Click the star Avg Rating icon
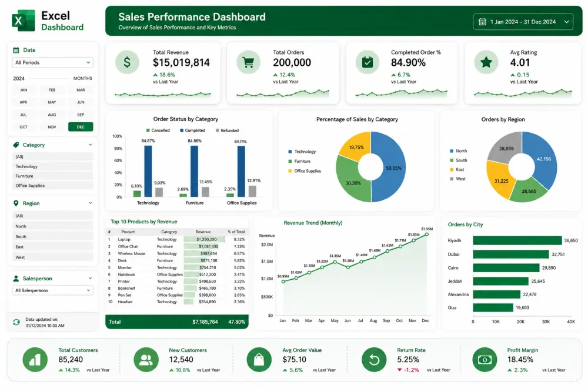Image resolution: width=588 pixels, height=392 pixels. tap(486, 62)
